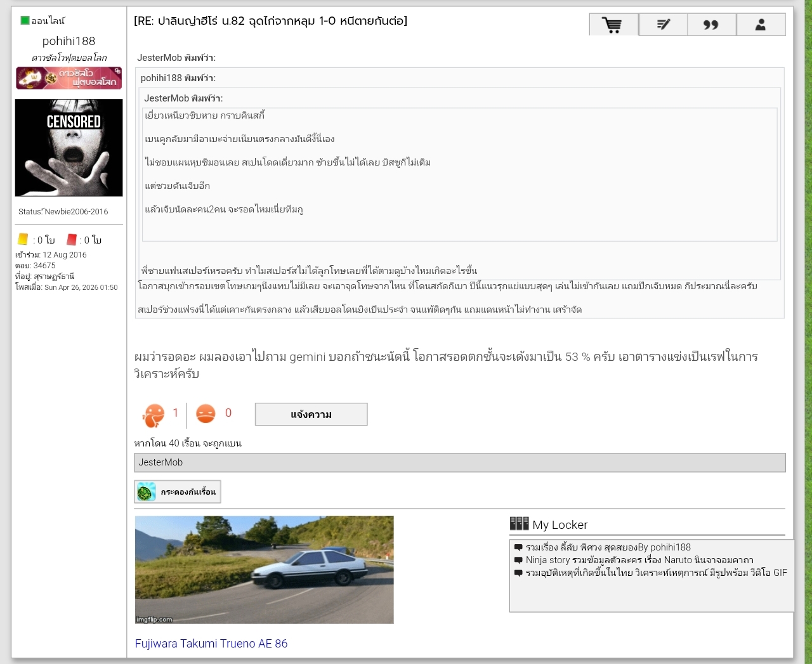Quote this post with quotation marks icon
The width and height of the screenshot is (812, 664).
click(x=712, y=25)
